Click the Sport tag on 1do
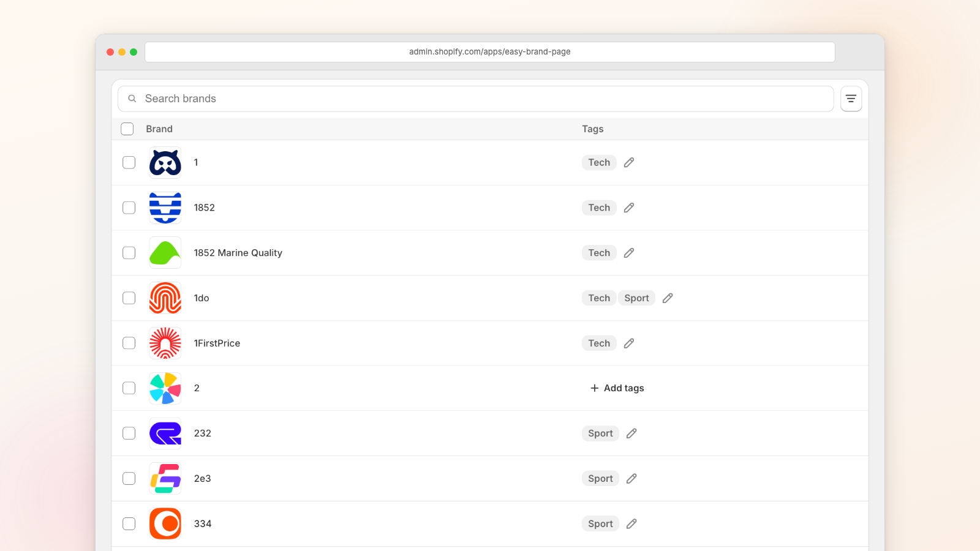Viewport: 980px width, 551px height. pos(636,298)
